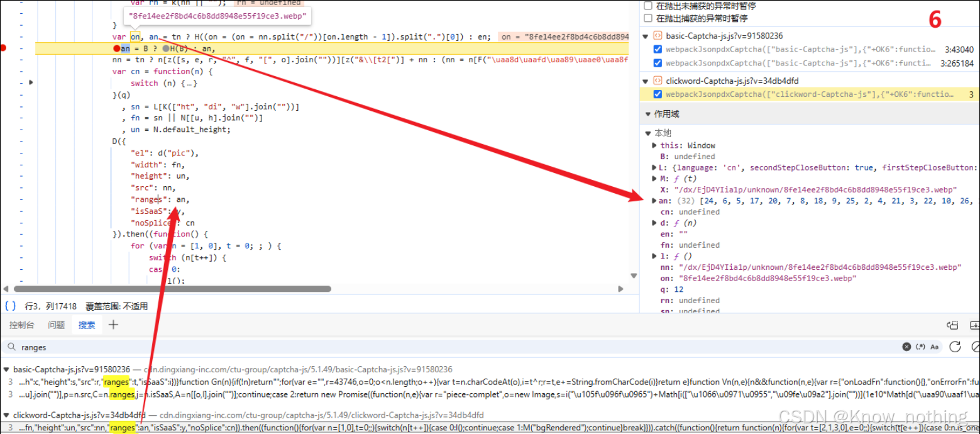Click the "isSaaS": y code line
Screen dimensions: 980x434
click(x=157, y=211)
